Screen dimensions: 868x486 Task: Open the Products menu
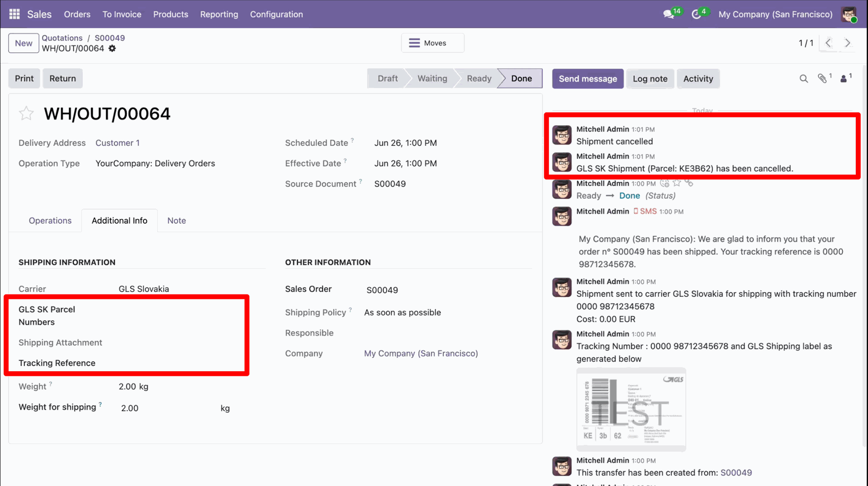[170, 14]
